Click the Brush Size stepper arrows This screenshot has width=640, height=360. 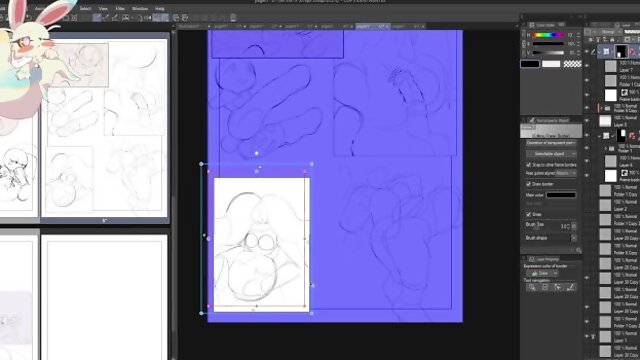pyautogui.click(x=574, y=226)
